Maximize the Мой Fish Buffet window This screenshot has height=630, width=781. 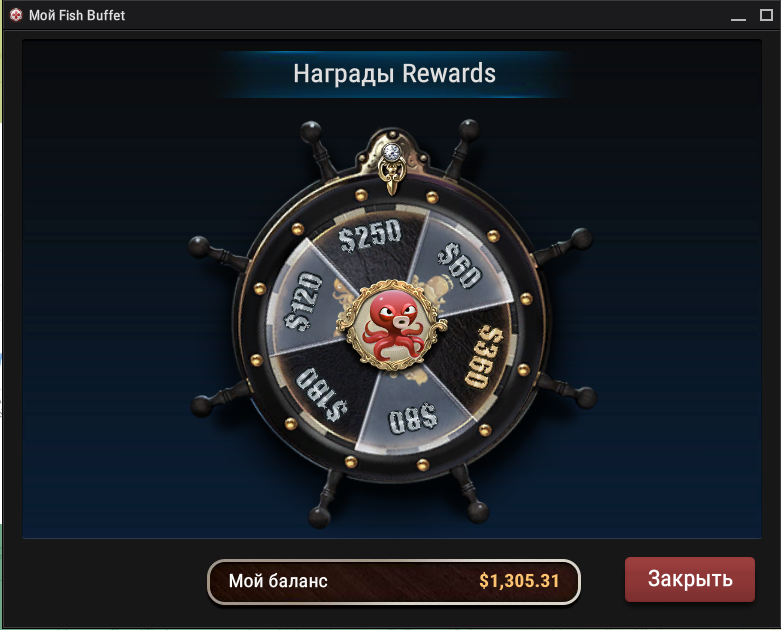(x=766, y=15)
